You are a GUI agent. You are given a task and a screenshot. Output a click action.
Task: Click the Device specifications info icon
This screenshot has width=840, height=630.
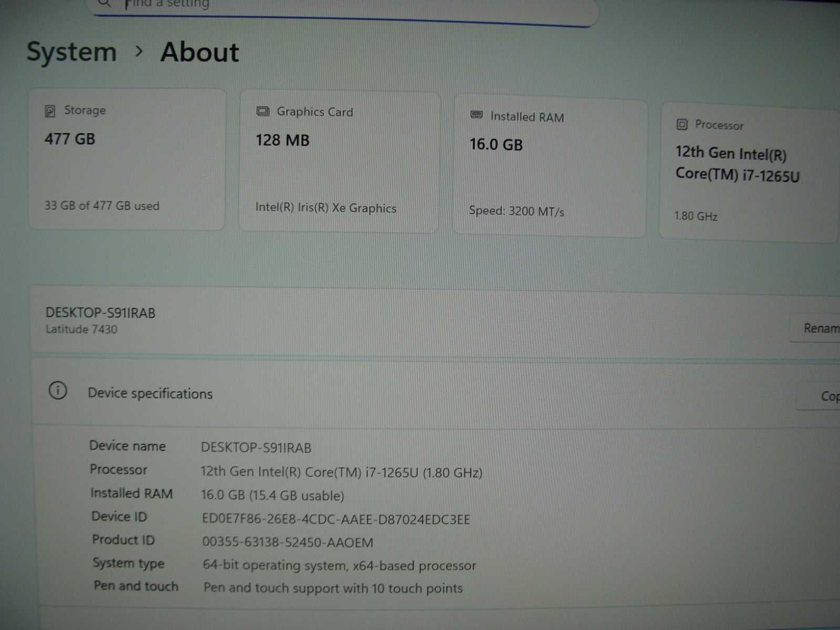(58, 391)
